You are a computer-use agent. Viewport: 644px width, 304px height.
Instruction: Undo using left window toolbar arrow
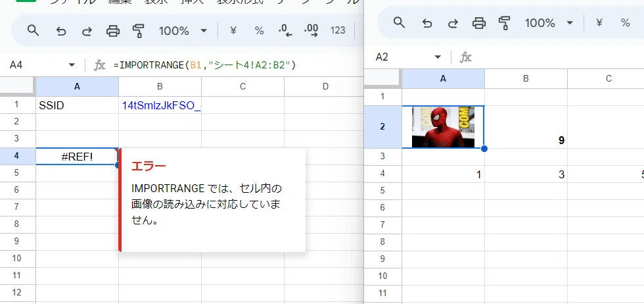(60, 31)
